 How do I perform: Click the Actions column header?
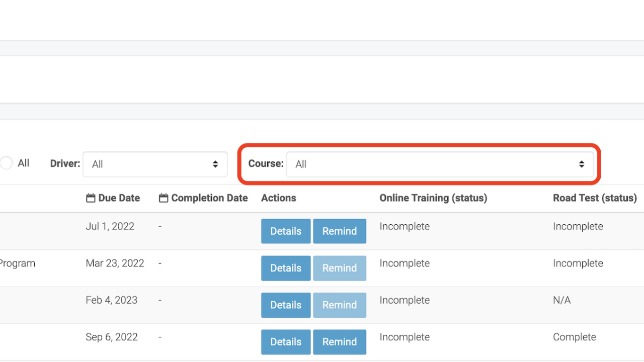pyautogui.click(x=278, y=198)
